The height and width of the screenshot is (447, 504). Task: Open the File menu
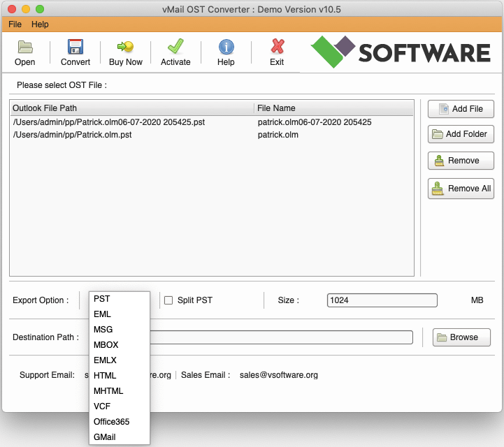tap(15, 24)
